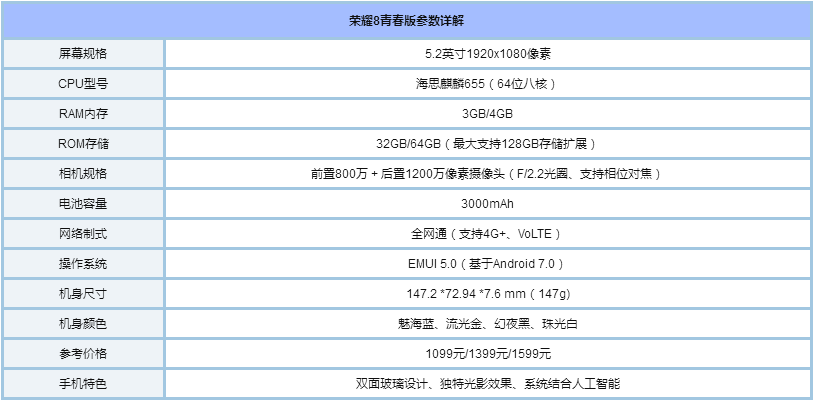This screenshot has height=400, width=814.
Task: Select the 电池容量 label cell
Action: point(83,204)
